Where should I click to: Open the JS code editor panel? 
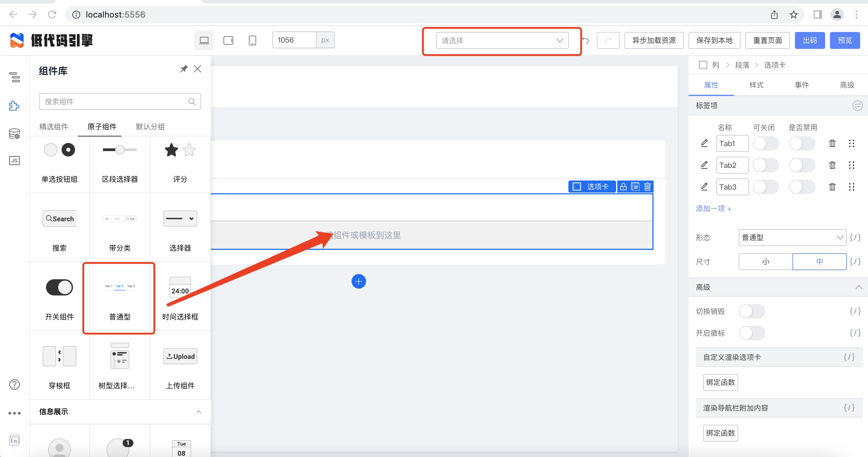click(14, 161)
